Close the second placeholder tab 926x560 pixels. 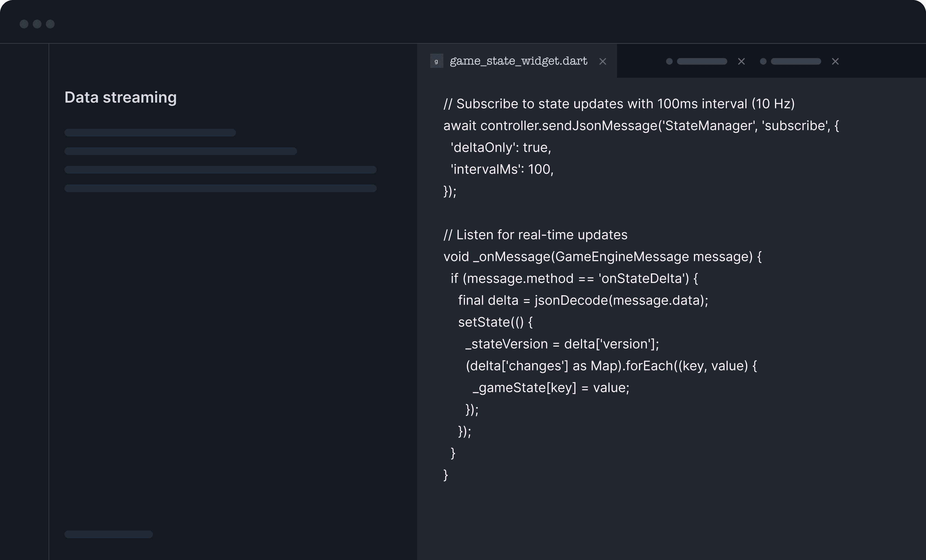[x=741, y=61]
